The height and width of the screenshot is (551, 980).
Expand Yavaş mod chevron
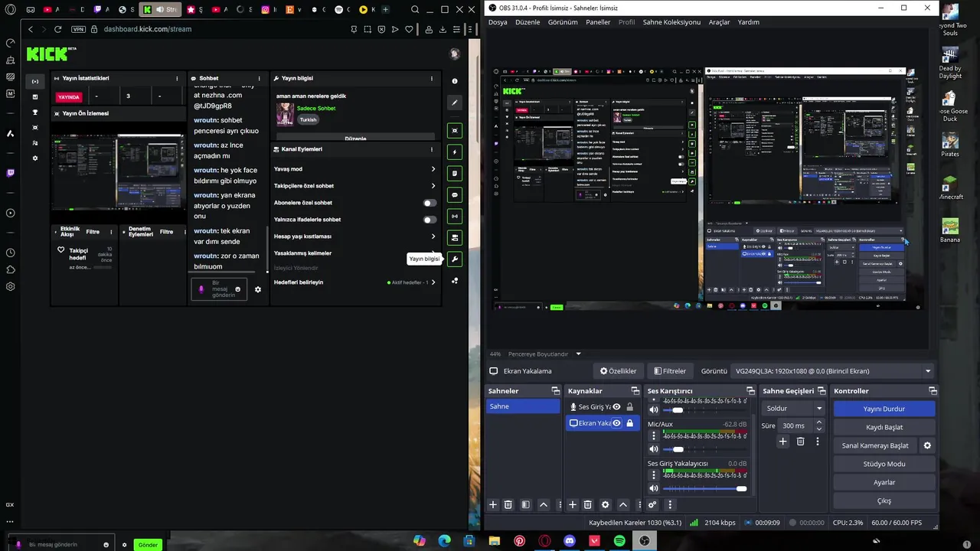point(433,169)
